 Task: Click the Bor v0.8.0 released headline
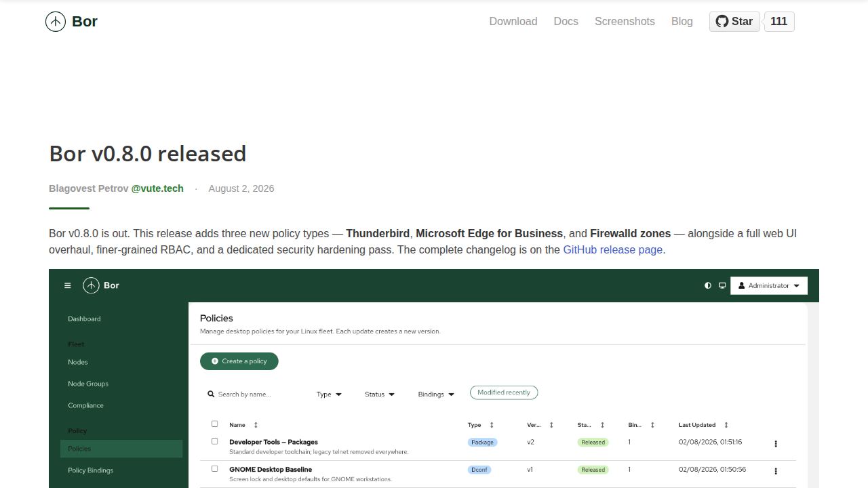[148, 154]
